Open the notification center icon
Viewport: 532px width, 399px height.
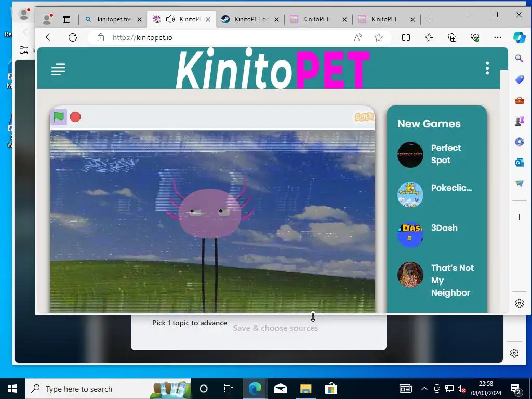[x=516, y=389]
